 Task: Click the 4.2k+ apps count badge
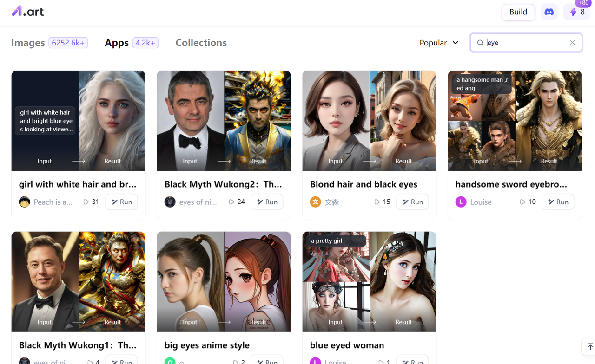[145, 43]
